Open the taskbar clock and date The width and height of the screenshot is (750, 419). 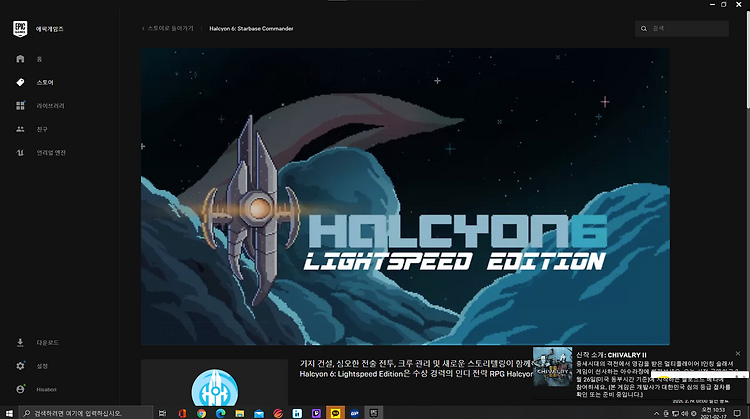pyautogui.click(x=713, y=413)
